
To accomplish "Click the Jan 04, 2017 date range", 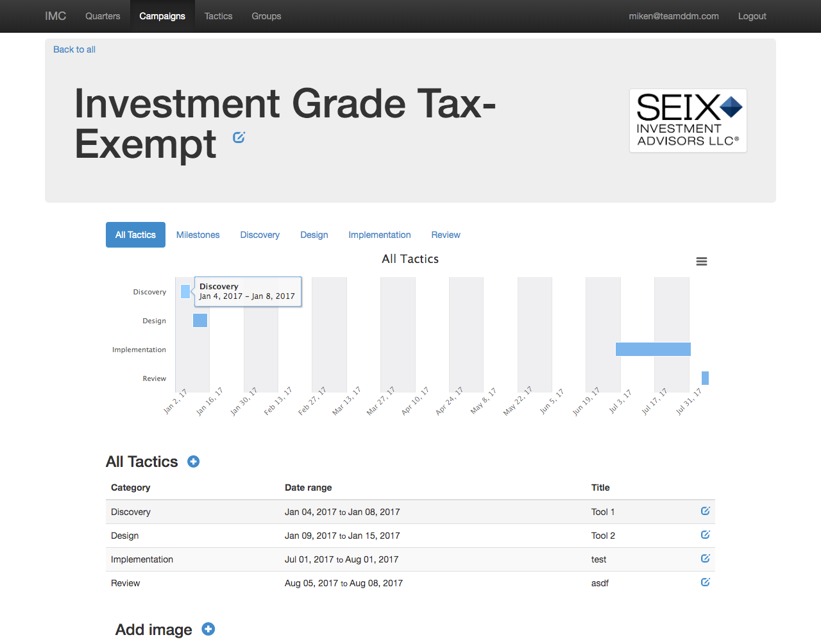I will point(343,512).
